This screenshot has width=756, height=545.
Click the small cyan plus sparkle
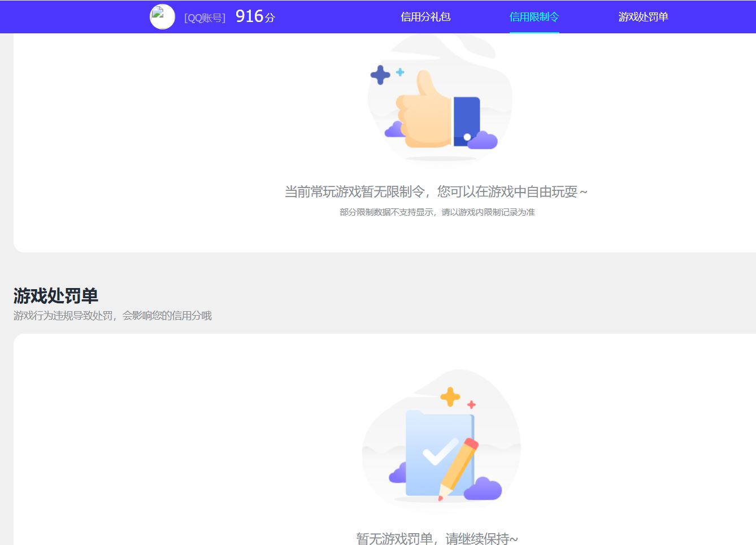(400, 72)
